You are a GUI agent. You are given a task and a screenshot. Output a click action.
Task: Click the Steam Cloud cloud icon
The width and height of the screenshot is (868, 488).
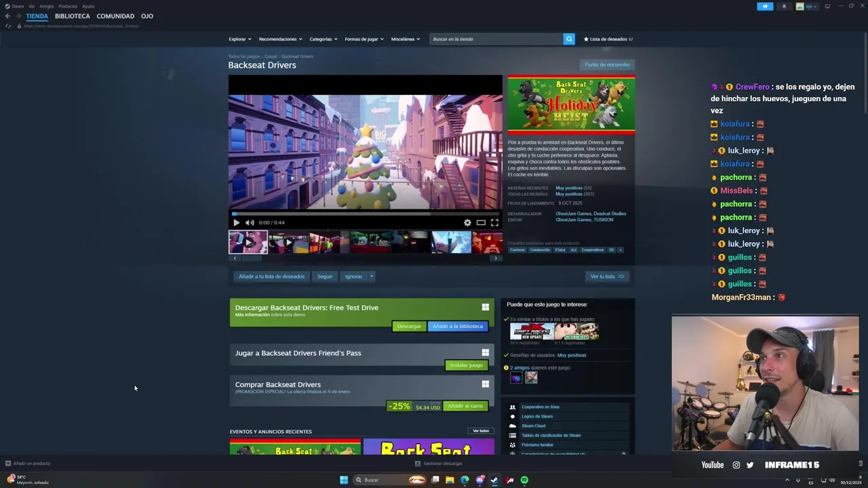click(513, 426)
